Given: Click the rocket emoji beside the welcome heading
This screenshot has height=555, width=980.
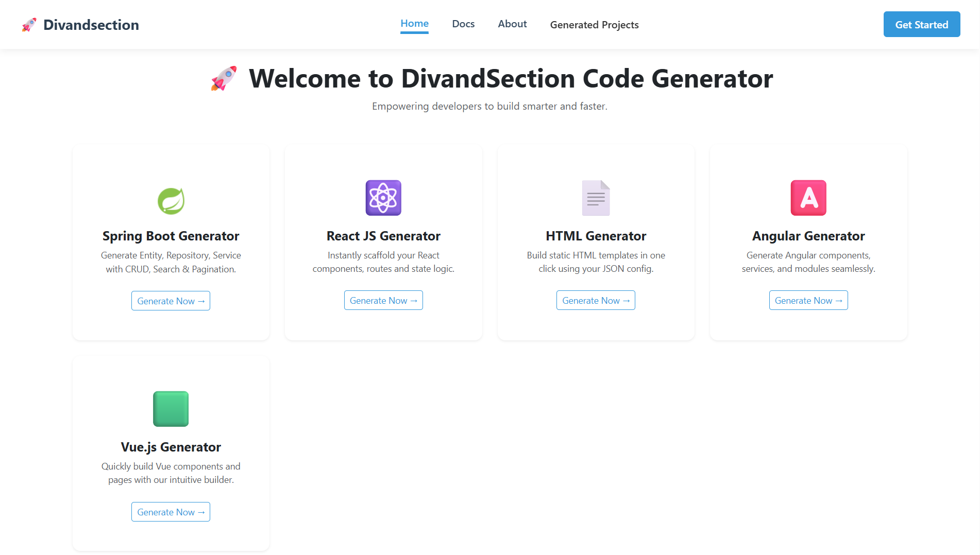Looking at the screenshot, I should coord(224,79).
